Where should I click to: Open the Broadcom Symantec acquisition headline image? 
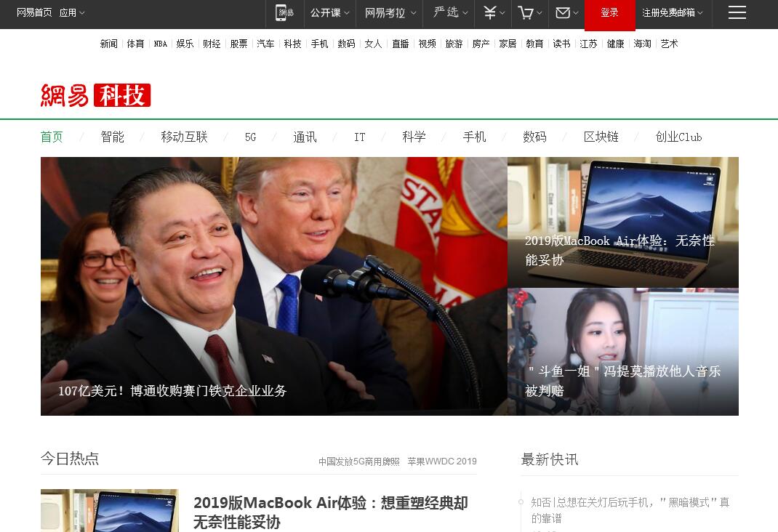tap(274, 286)
